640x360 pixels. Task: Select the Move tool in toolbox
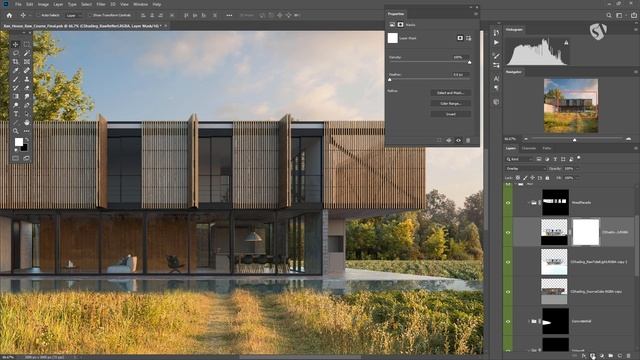click(x=16, y=44)
